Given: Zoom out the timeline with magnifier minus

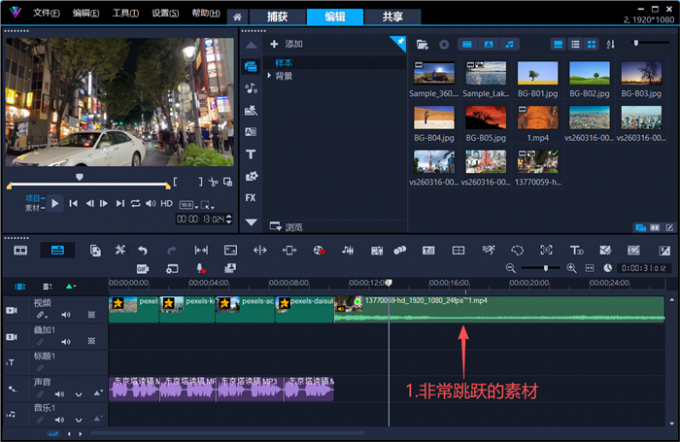Looking at the screenshot, I should pos(510,268).
